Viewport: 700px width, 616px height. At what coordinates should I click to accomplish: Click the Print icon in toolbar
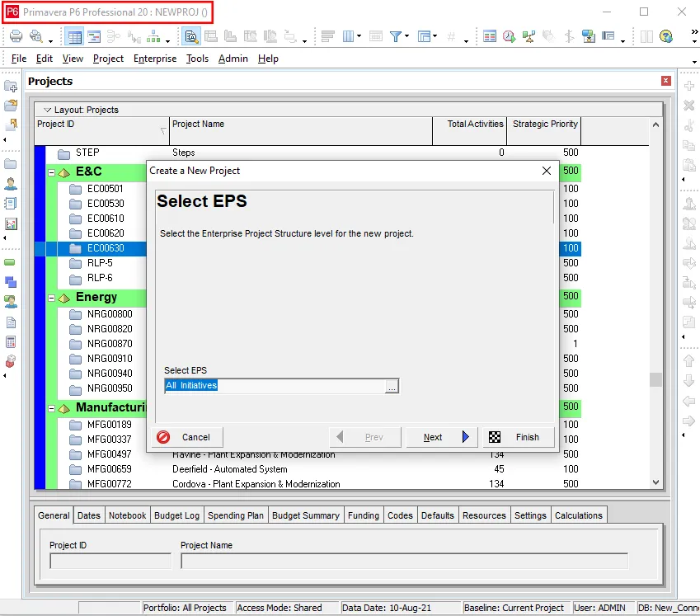(16, 36)
